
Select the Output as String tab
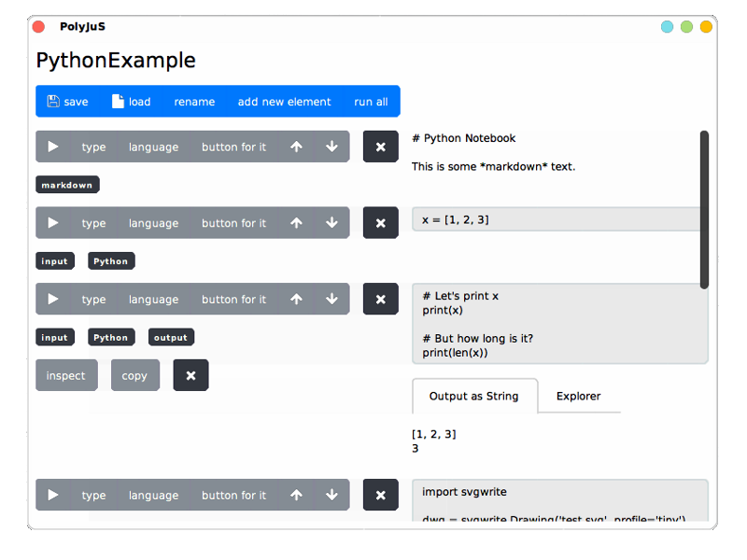click(473, 396)
